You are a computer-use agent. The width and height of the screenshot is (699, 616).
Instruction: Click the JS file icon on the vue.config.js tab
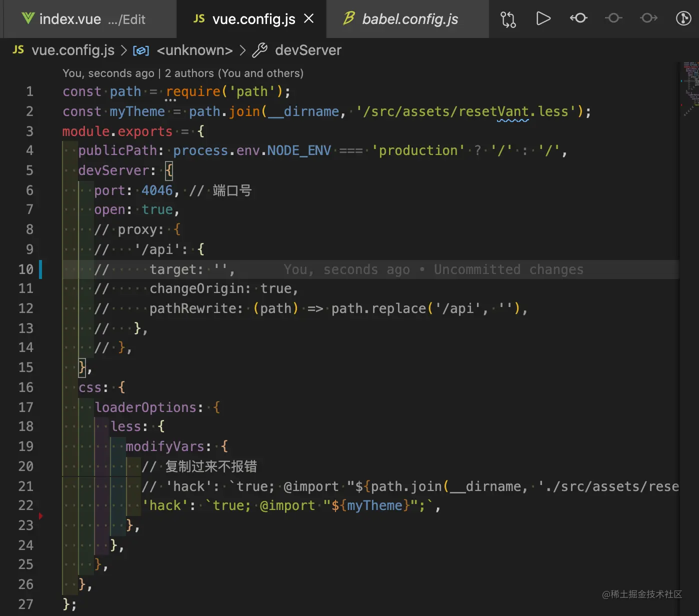pyautogui.click(x=199, y=18)
